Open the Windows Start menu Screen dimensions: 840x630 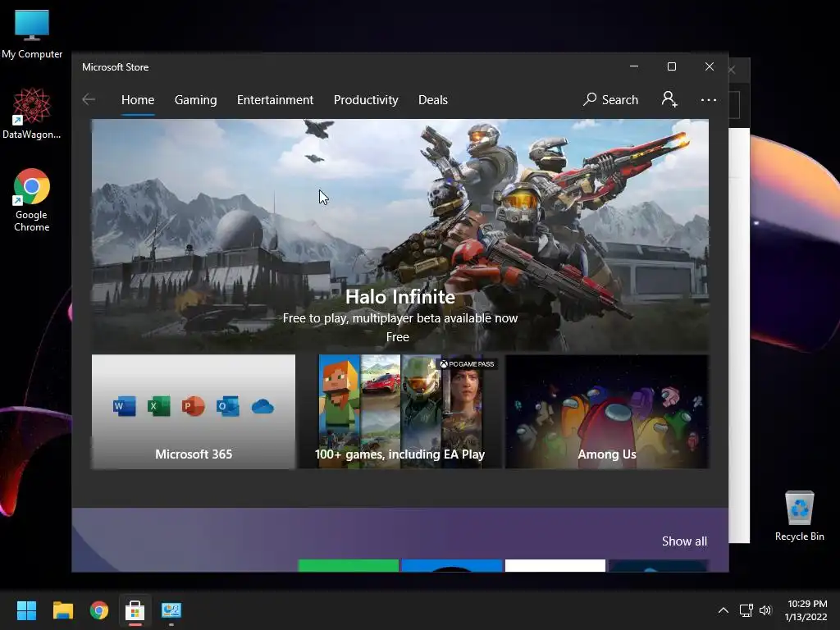(x=26, y=610)
